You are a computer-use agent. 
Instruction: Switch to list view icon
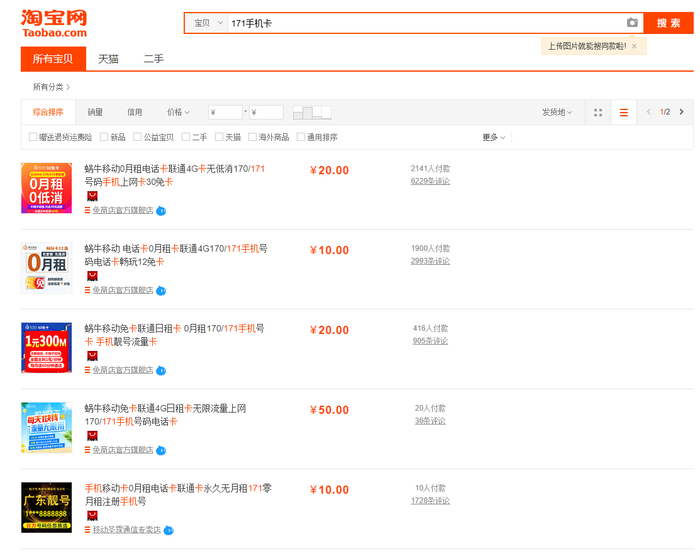[624, 113]
